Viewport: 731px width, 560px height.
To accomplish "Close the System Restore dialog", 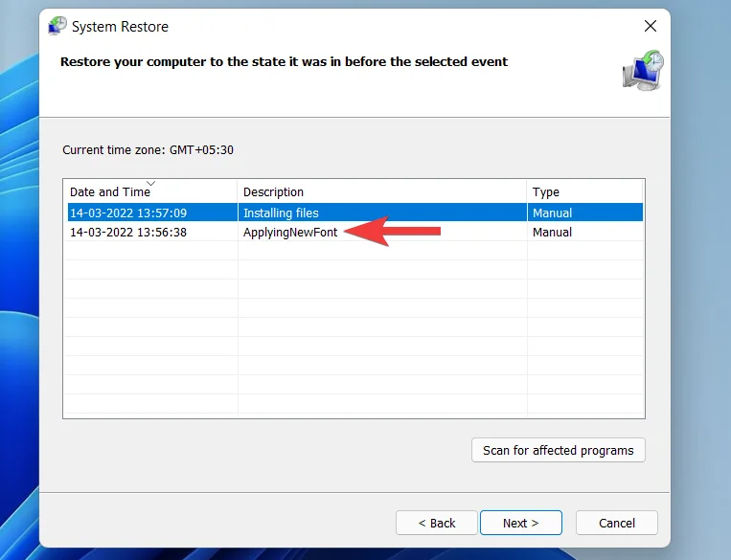I will [x=651, y=26].
